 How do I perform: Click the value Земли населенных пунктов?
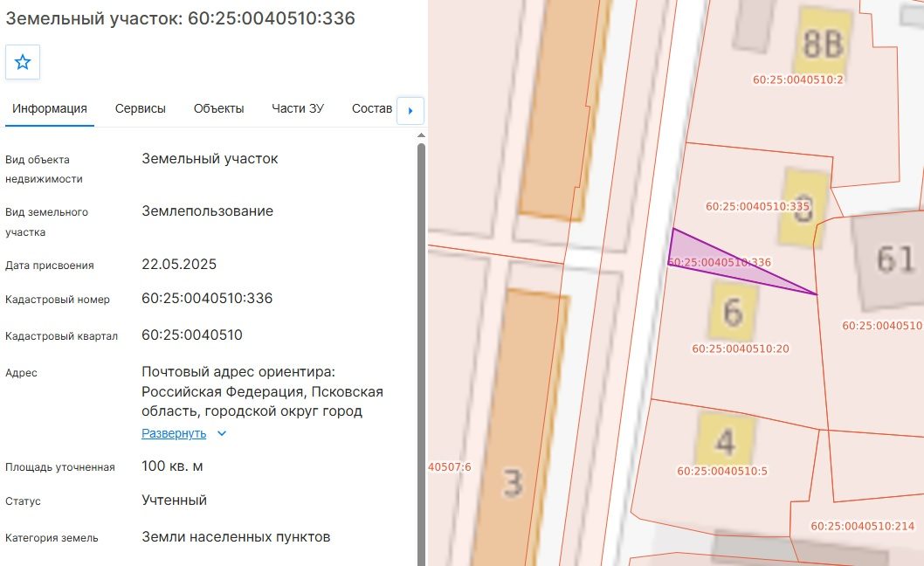pyautogui.click(x=236, y=537)
